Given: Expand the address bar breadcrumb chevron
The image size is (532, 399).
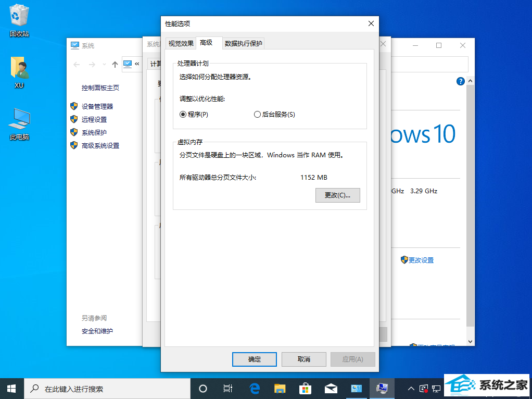Looking at the screenshot, I should click(x=137, y=64).
